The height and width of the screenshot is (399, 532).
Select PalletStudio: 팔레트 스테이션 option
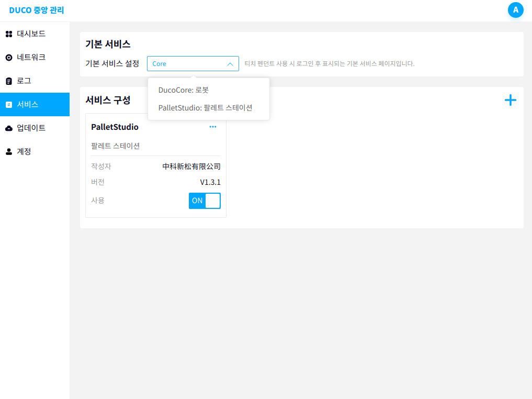209,108
